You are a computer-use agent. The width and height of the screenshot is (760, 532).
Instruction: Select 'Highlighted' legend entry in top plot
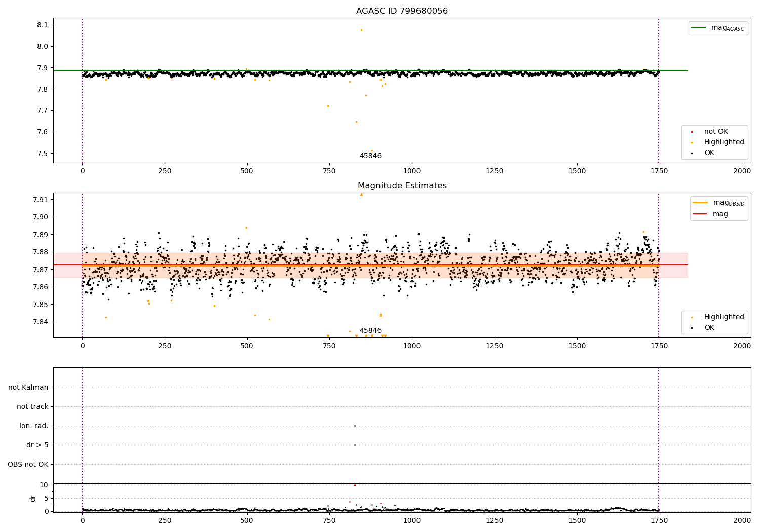tap(724, 142)
